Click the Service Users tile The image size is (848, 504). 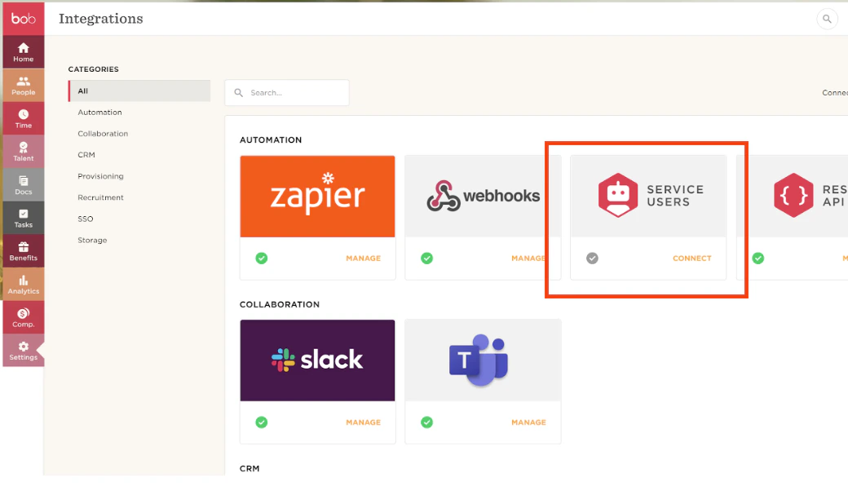(x=648, y=197)
